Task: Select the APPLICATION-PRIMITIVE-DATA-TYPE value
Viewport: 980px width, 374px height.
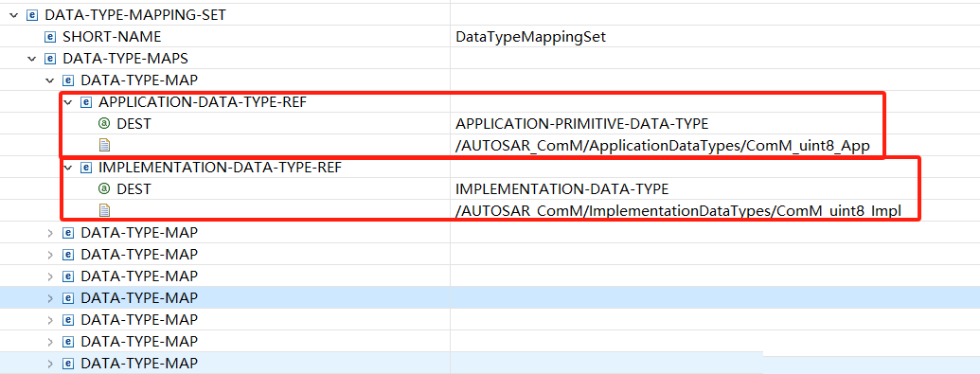Action: tap(582, 124)
